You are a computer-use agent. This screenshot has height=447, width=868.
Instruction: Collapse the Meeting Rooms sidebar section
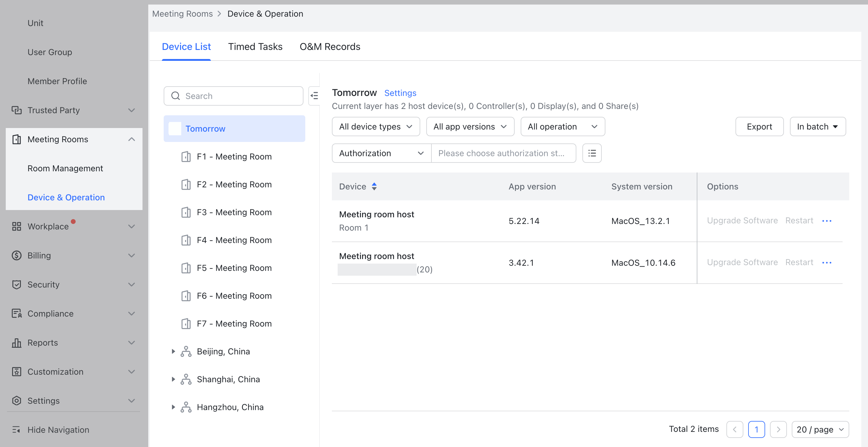click(x=131, y=139)
